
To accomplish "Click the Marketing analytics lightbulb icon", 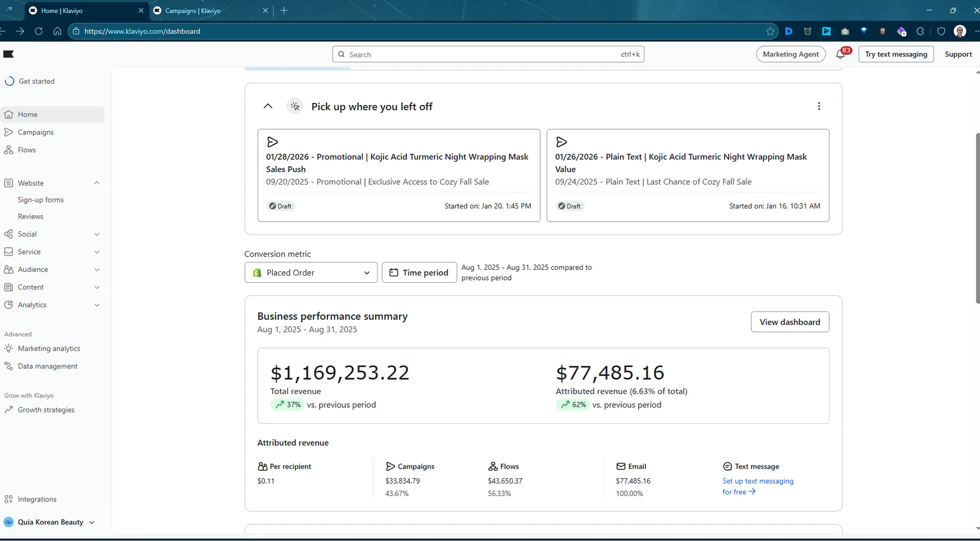I will pyautogui.click(x=9, y=348).
